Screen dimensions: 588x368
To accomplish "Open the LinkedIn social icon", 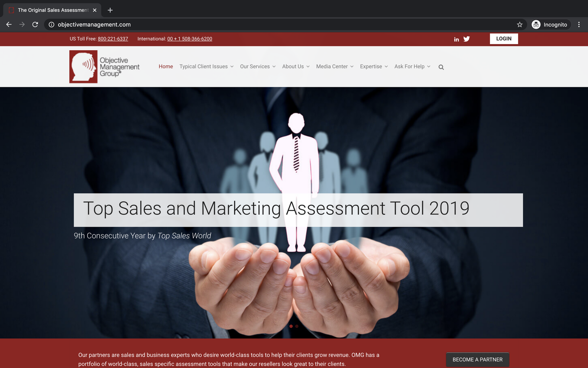I will click(x=456, y=39).
